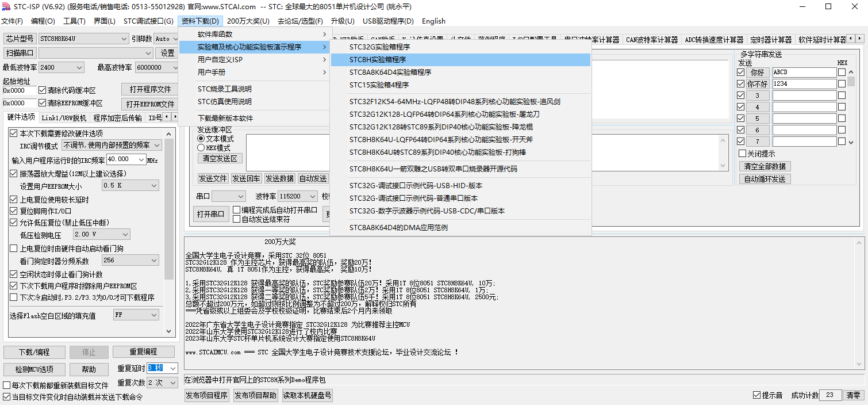Open 最低波特率 2400 dropdown
Image resolution: width=868 pixels, height=405 pixels.
click(x=62, y=67)
